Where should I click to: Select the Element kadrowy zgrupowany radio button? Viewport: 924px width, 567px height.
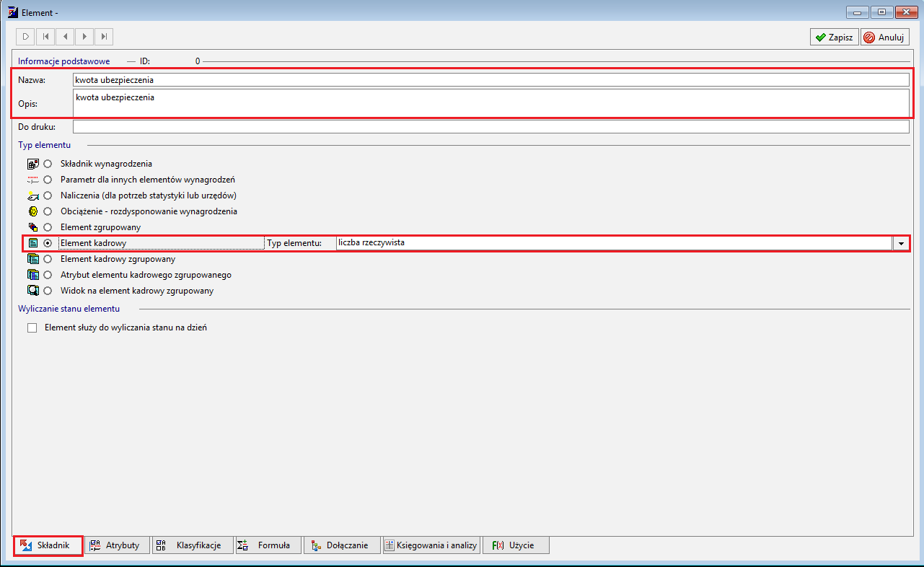tap(48, 259)
